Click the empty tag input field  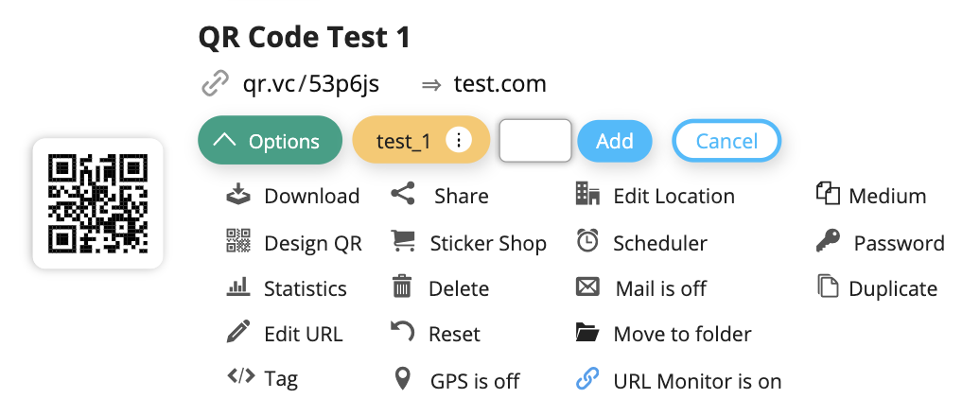click(535, 141)
